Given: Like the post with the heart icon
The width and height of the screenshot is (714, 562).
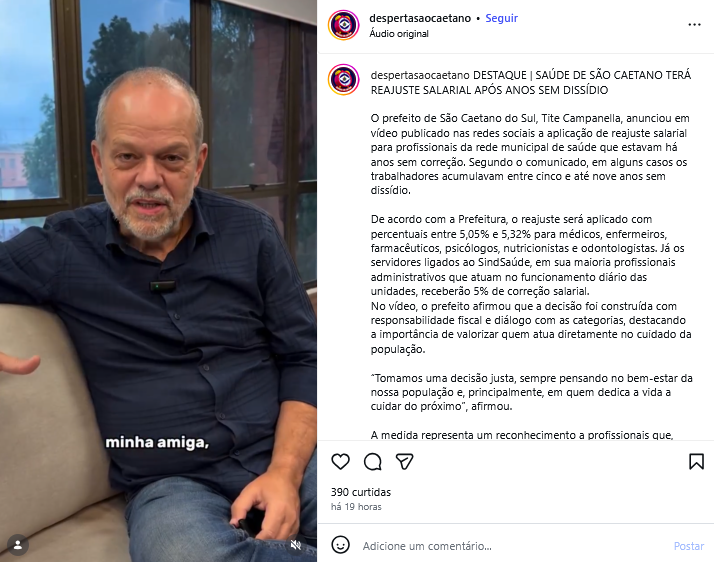Looking at the screenshot, I should (x=340, y=461).
